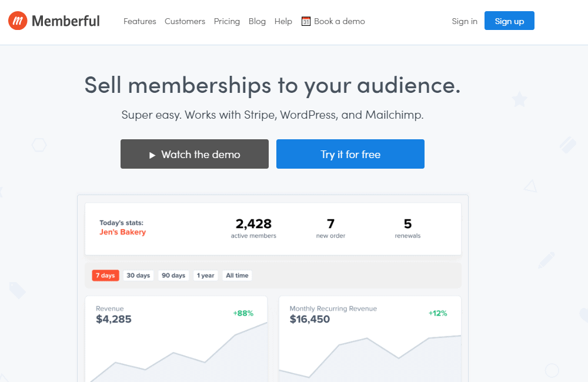The image size is (588, 382).
Task: Open the Help link
Action: point(283,21)
